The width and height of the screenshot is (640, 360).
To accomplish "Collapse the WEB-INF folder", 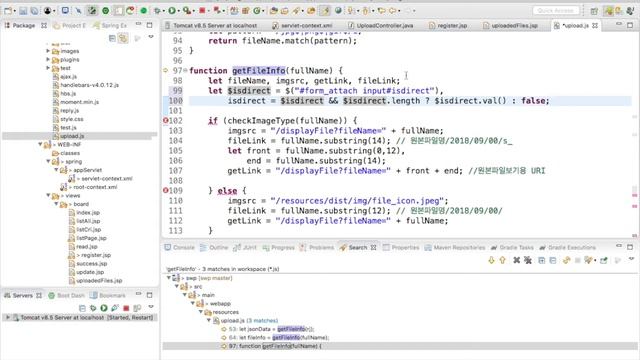I will pos(40,144).
